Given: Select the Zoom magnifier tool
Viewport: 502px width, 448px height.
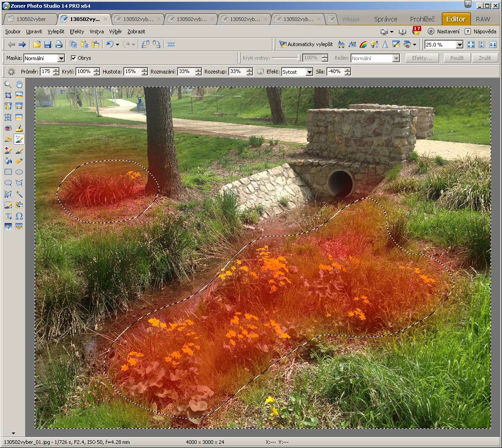Looking at the screenshot, I should click(8, 84).
